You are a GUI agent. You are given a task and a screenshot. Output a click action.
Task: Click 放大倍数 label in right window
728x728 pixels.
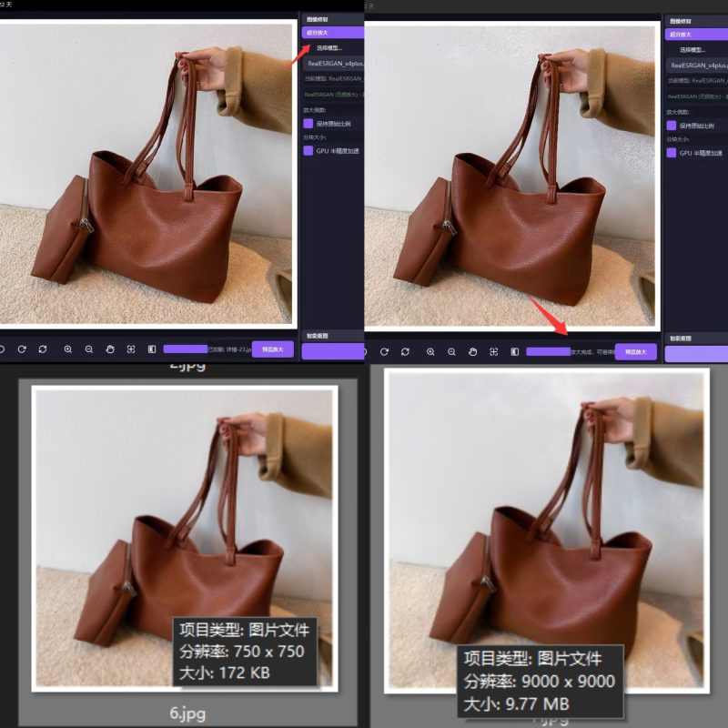click(678, 112)
